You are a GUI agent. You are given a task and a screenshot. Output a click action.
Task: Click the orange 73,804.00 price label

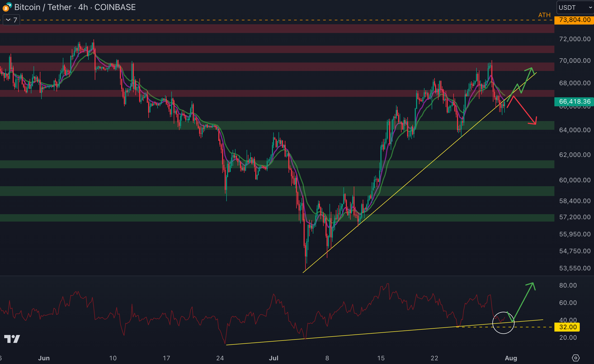574,20
